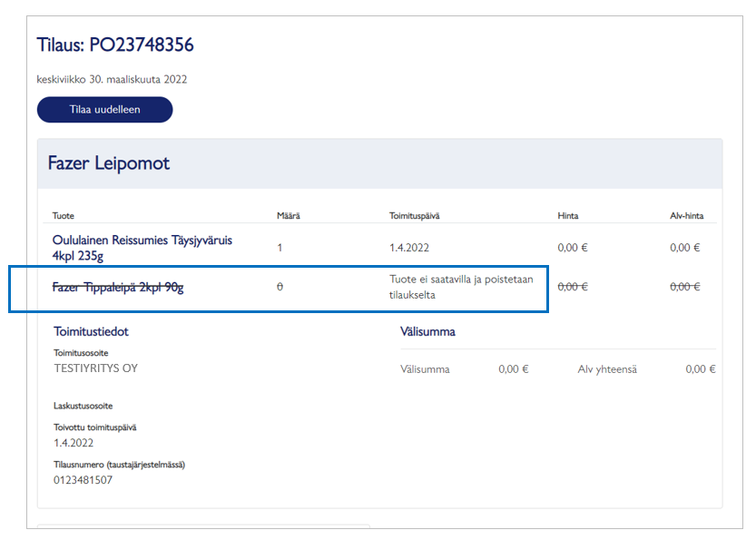
Task: Click the Tuote column header
Action: [64, 216]
